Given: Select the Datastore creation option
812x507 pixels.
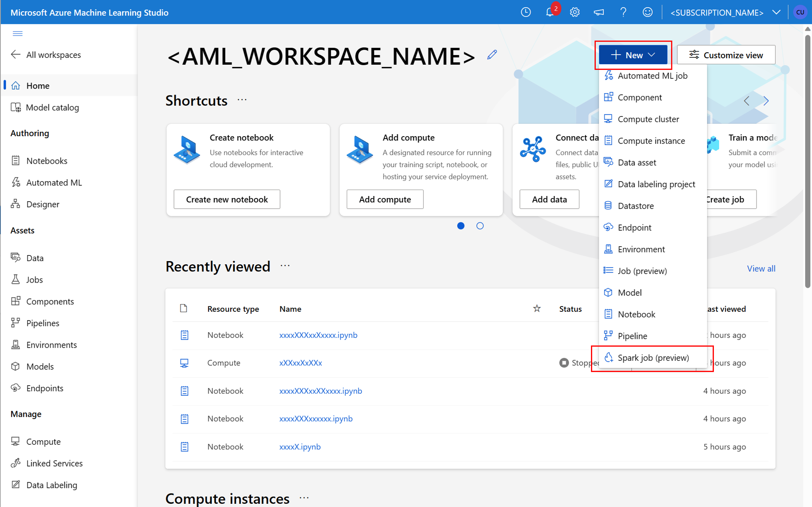Looking at the screenshot, I should click(x=635, y=206).
